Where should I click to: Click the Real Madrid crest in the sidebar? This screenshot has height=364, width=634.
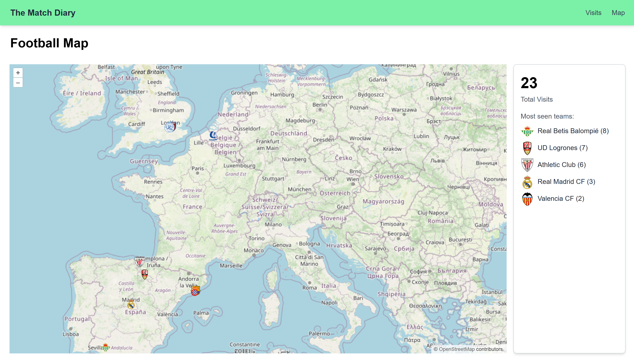(527, 182)
